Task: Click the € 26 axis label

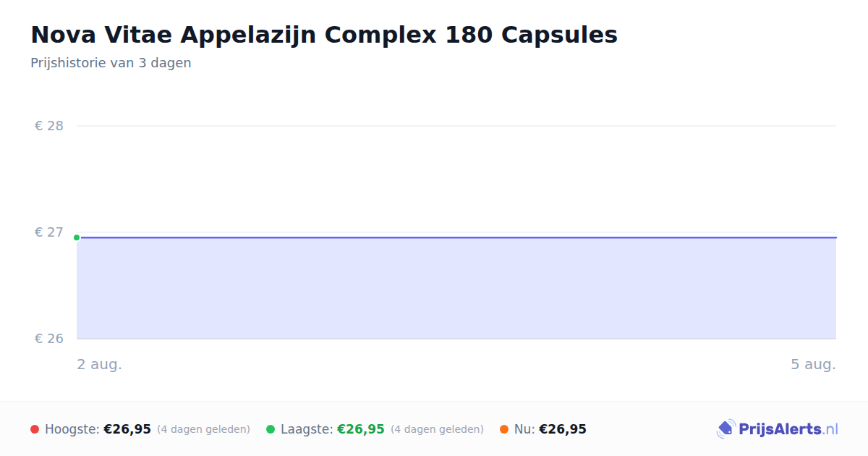Action: pyautogui.click(x=49, y=339)
